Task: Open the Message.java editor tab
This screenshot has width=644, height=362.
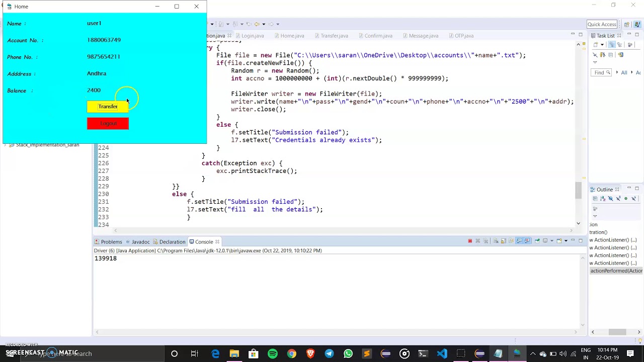Action: click(420, 36)
